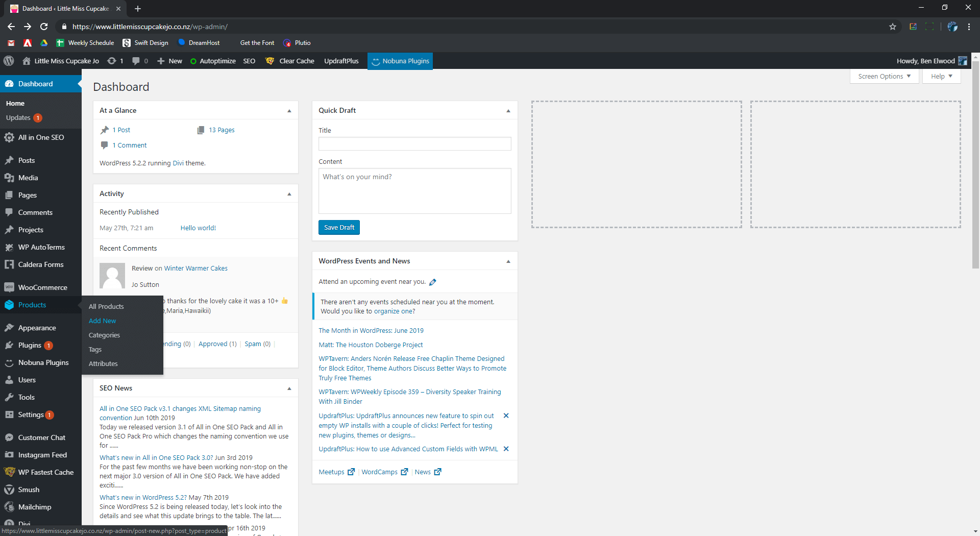980x536 pixels.
Task: Edit event location pencil icon
Action: point(433,282)
